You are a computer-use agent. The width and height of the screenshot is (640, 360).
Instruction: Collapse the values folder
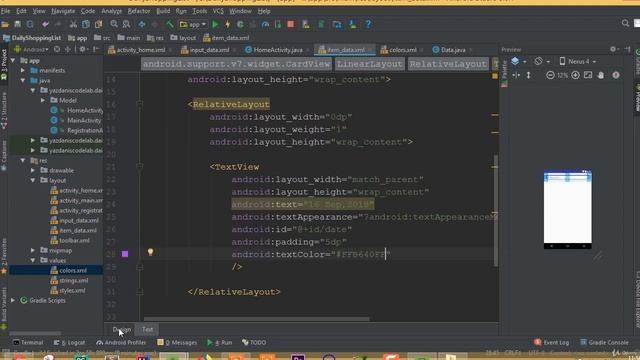click(x=33, y=260)
